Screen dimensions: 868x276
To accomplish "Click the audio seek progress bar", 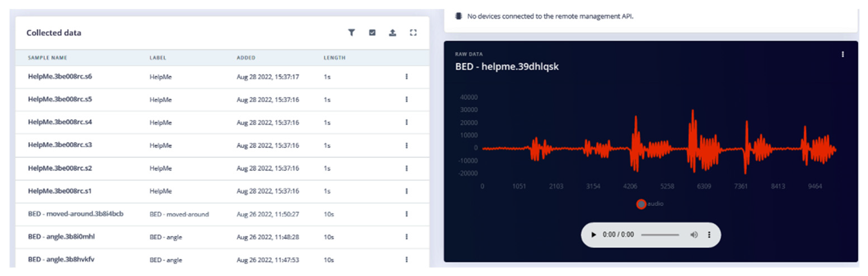I will pos(660,235).
